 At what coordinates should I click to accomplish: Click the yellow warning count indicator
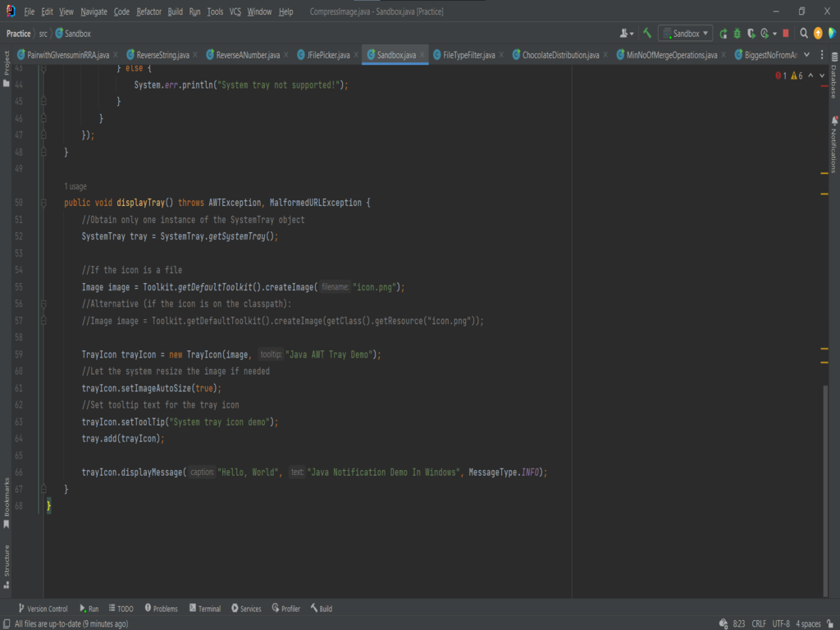[797, 75]
